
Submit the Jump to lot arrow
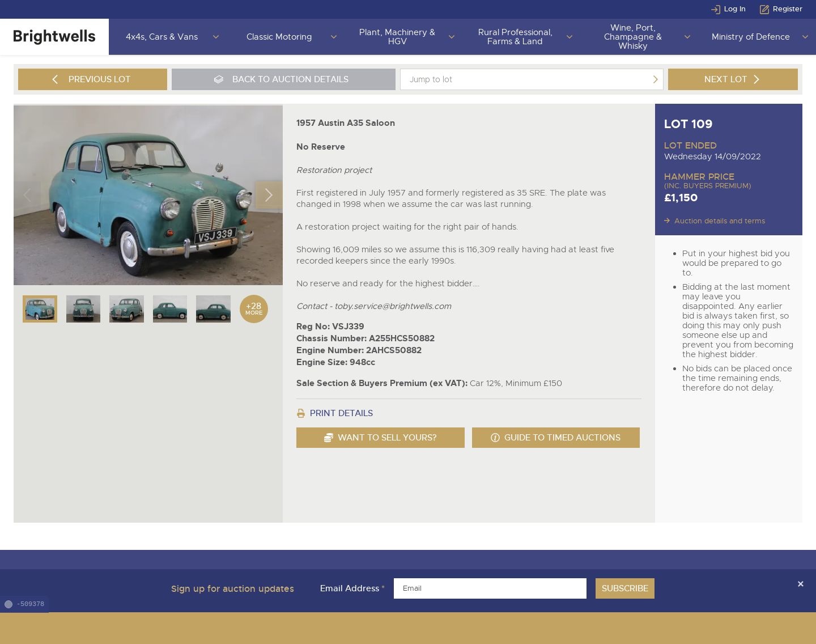(655, 79)
